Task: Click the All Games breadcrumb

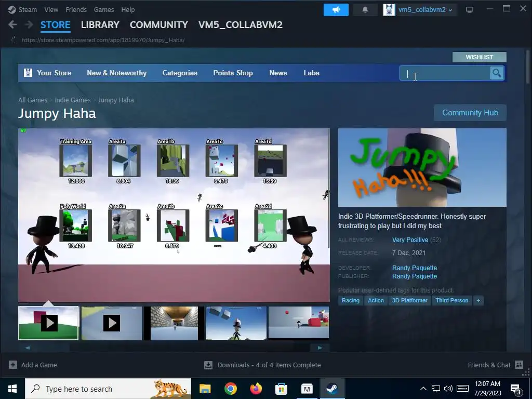Action: tap(33, 100)
